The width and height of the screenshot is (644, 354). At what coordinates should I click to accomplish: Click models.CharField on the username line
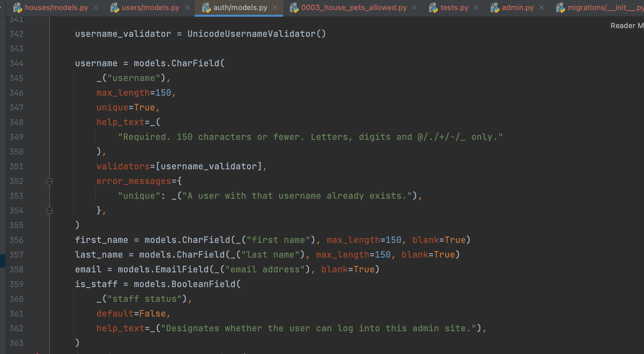point(177,64)
